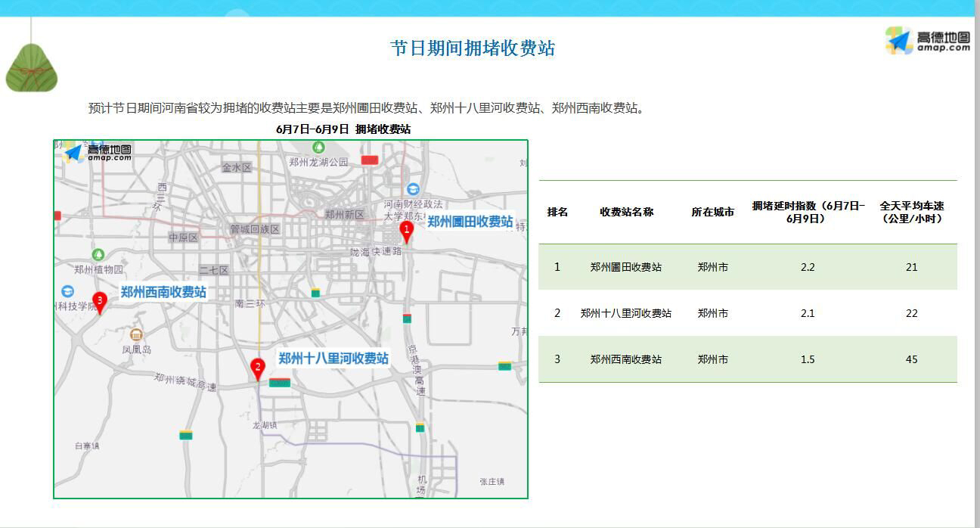Click the 郑州十八里河收费站 map label

pyautogui.click(x=333, y=359)
